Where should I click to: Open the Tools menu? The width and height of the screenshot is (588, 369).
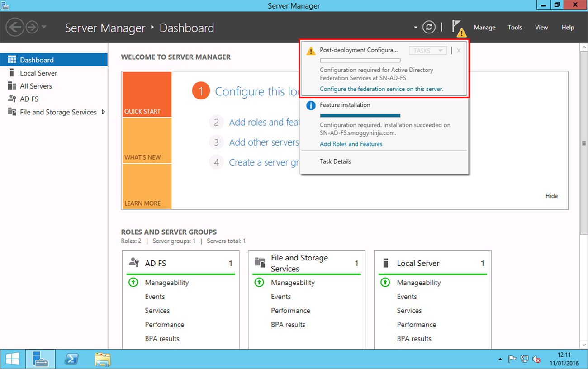(x=515, y=27)
